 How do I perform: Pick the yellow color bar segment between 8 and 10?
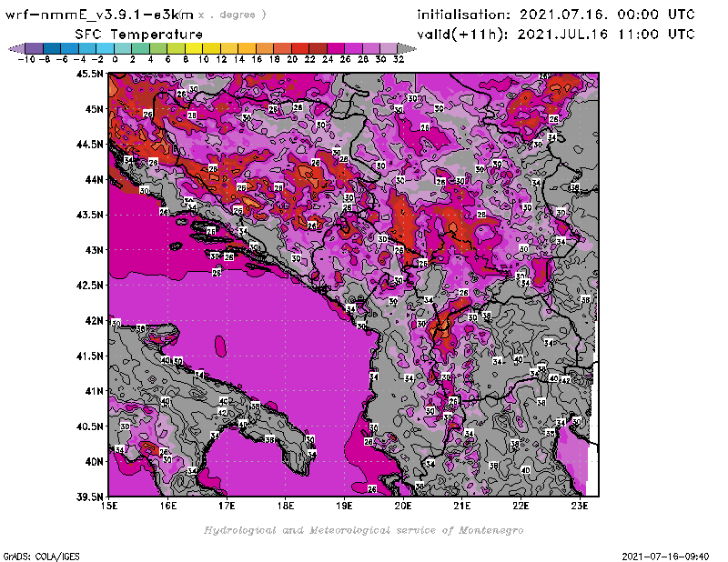[194, 48]
